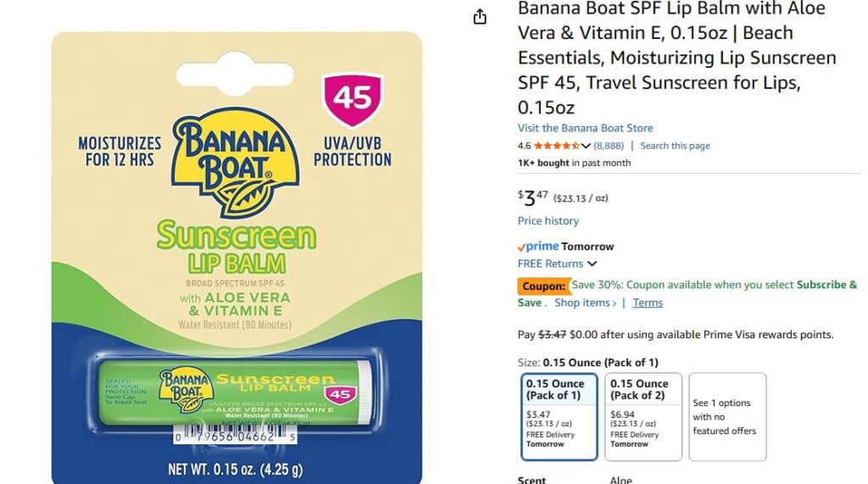868x484 pixels.
Task: Click the product title text
Action: click(676, 58)
